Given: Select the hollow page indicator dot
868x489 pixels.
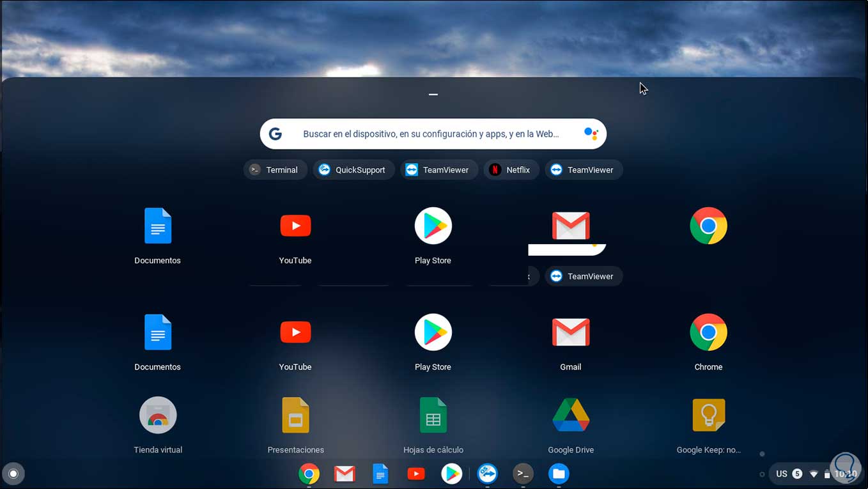Looking at the screenshot, I should tap(762, 474).
